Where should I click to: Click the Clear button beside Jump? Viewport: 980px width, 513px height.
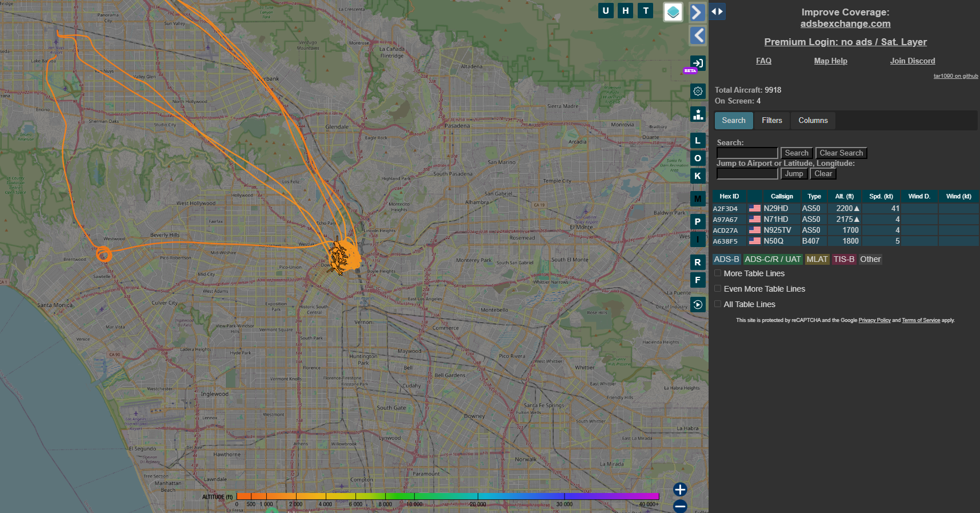click(x=823, y=174)
